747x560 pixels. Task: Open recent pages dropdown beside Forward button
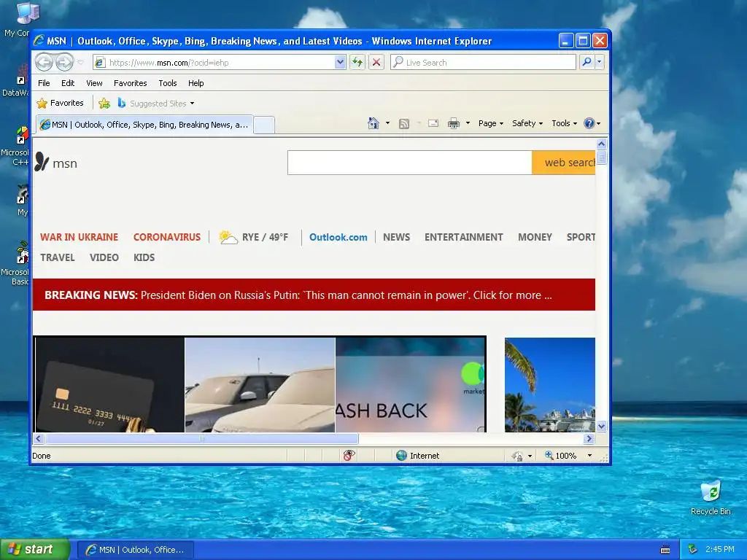pos(80,63)
